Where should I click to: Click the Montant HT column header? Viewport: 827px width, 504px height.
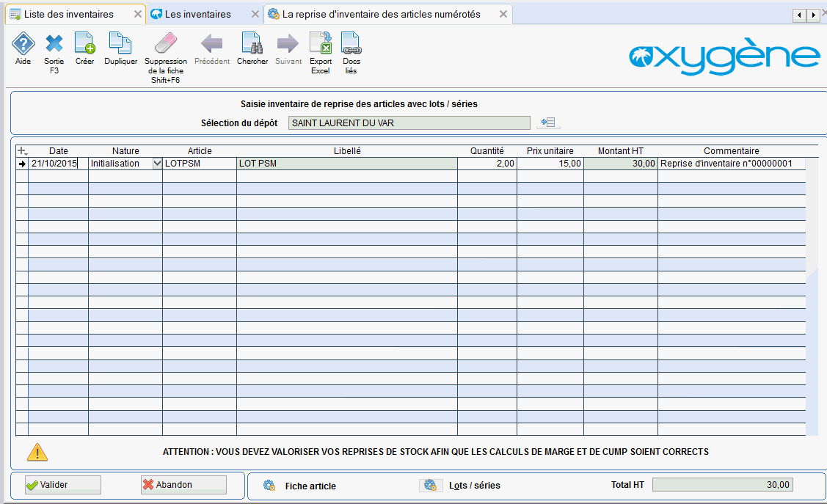(621, 151)
